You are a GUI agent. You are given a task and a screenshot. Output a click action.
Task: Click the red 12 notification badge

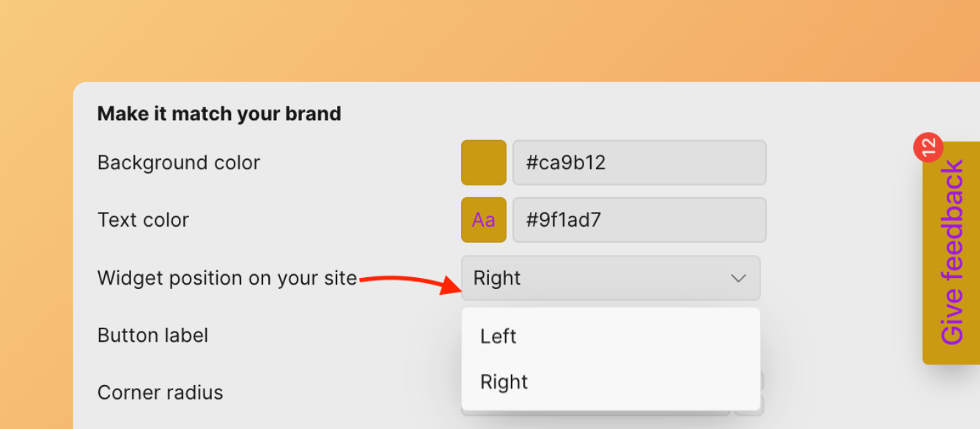(928, 147)
